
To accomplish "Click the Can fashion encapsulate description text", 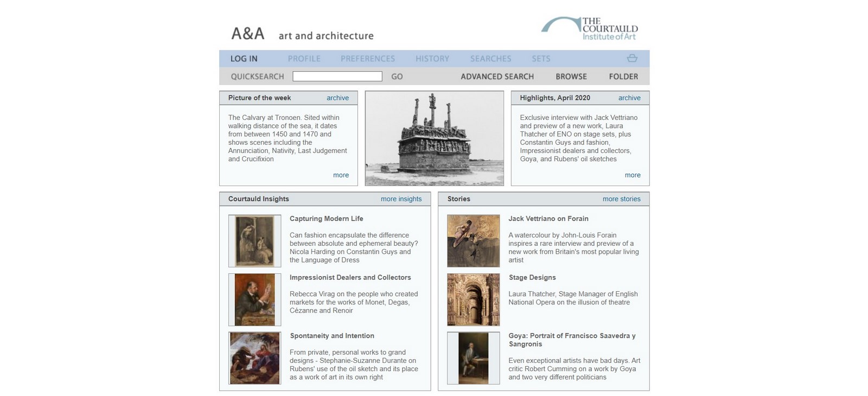I will click(354, 247).
